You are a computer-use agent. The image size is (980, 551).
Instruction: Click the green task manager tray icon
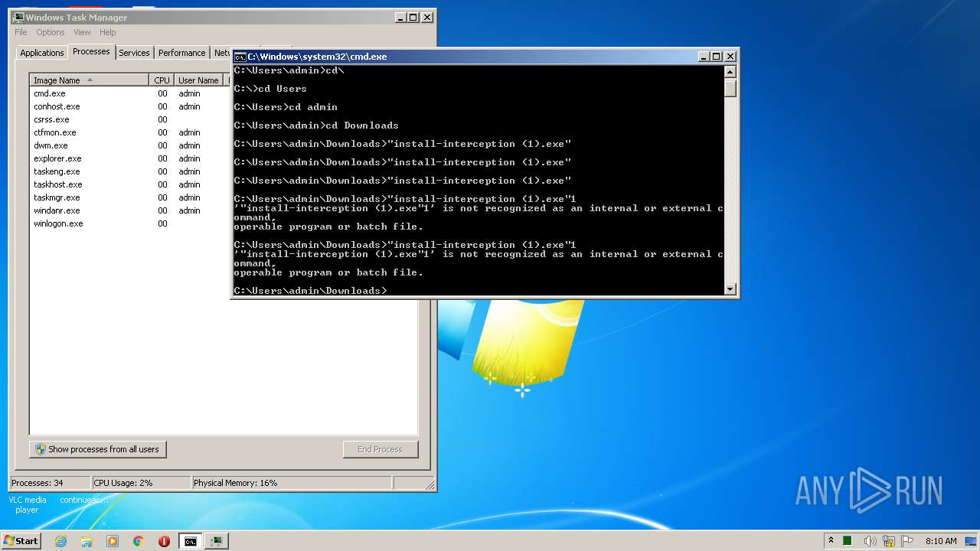coord(848,541)
